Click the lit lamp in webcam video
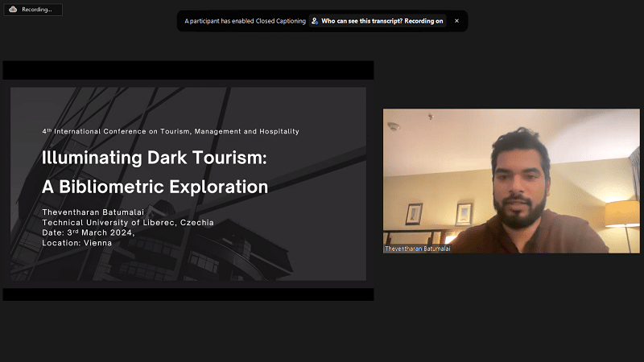The height and width of the screenshot is (362, 644). 621,214
